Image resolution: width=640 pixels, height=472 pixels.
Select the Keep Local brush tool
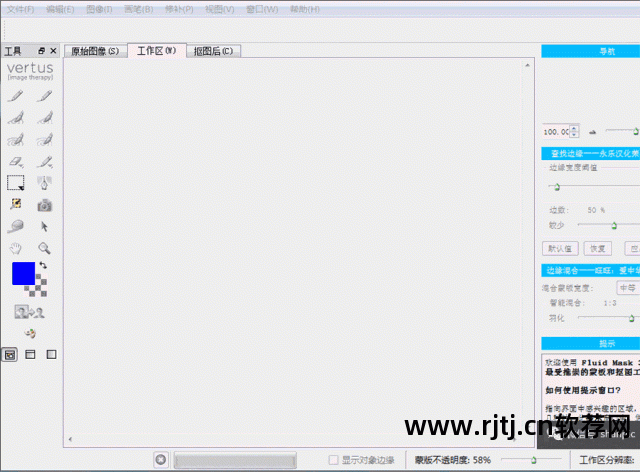[x=16, y=118]
